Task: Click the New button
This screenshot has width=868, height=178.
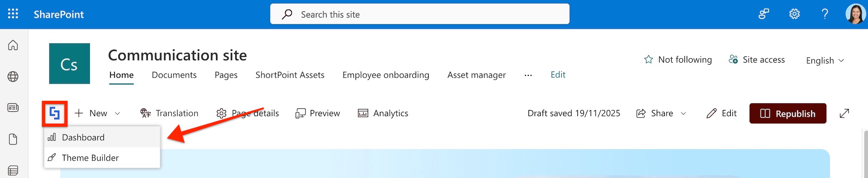Action: coord(91,113)
